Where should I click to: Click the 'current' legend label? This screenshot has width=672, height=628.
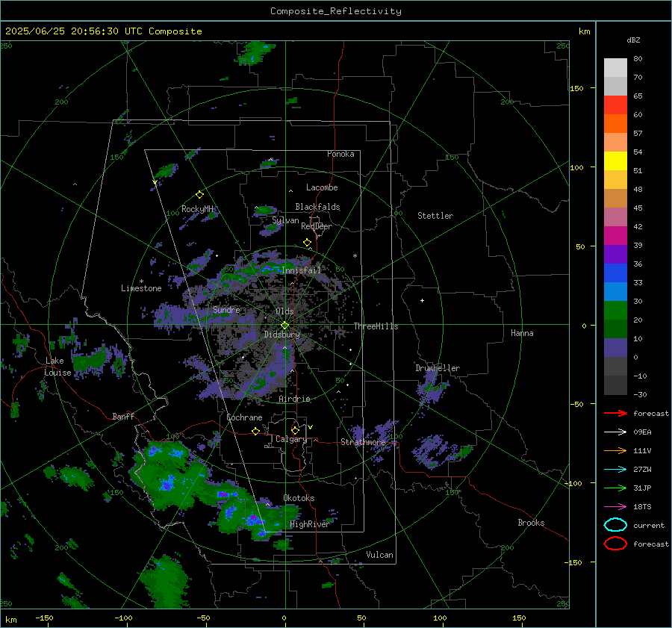pos(649,525)
